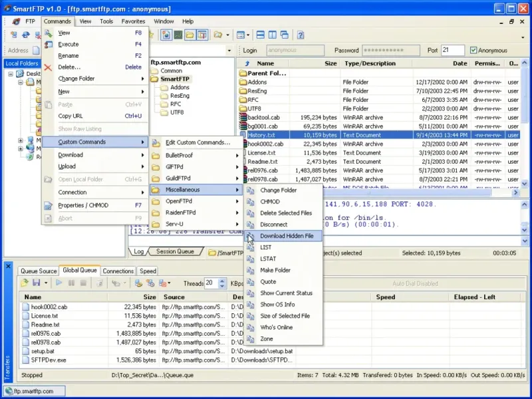This screenshot has height=399, width=532.
Task: Click the backtool.cab WinRAR archive icon
Action: [x=243, y=117]
